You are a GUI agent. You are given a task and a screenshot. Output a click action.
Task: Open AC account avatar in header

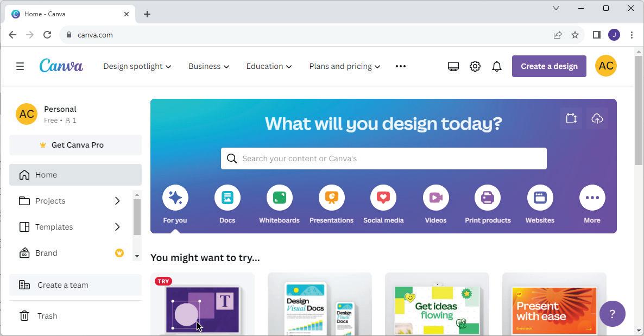(606, 66)
